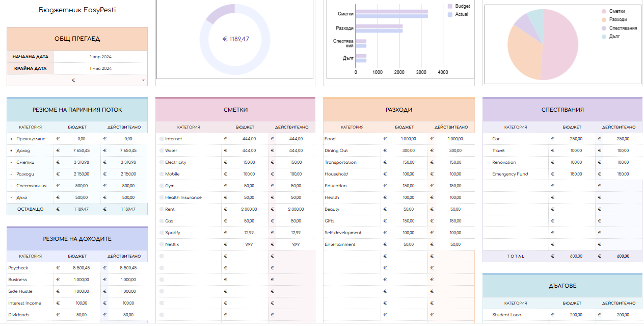Select the start date cell 1 апр 2024
This screenshot has width=644, height=326.
tap(100, 57)
